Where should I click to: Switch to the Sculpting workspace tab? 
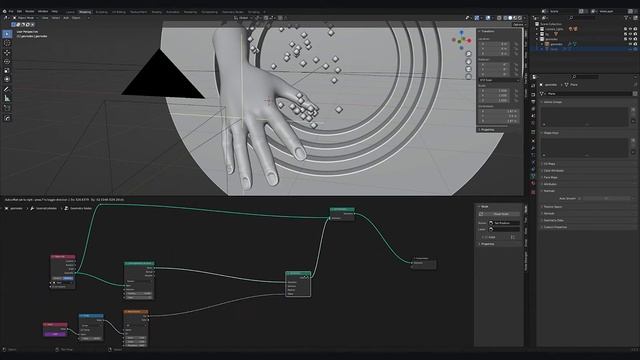click(102, 12)
